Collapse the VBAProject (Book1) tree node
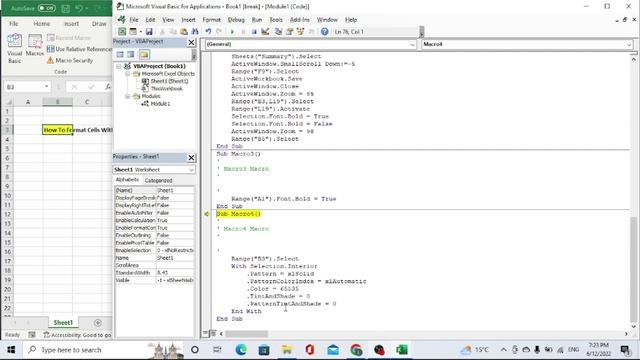 coord(119,66)
